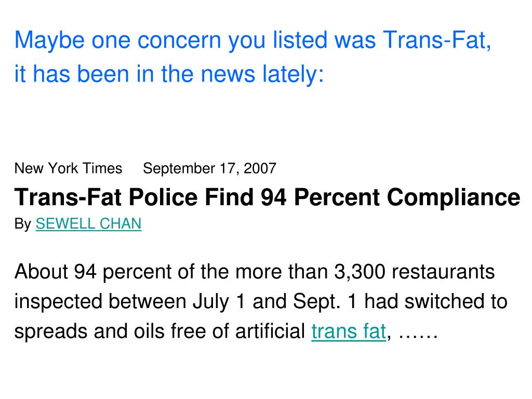This screenshot has height=399, width=532.
Task: Click the word "artificial" in the paragraph
Action: 270,331
